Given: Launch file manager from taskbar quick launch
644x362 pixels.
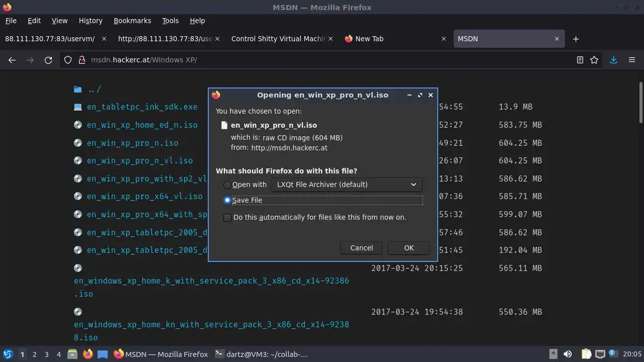Looking at the screenshot, I should coord(72,354).
